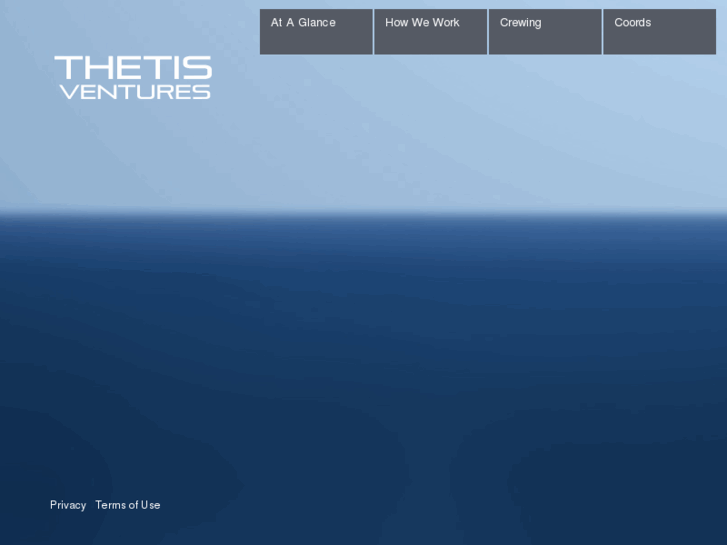Image resolution: width=727 pixels, height=545 pixels.
Task: View the Terms of Use page
Action: 128,505
